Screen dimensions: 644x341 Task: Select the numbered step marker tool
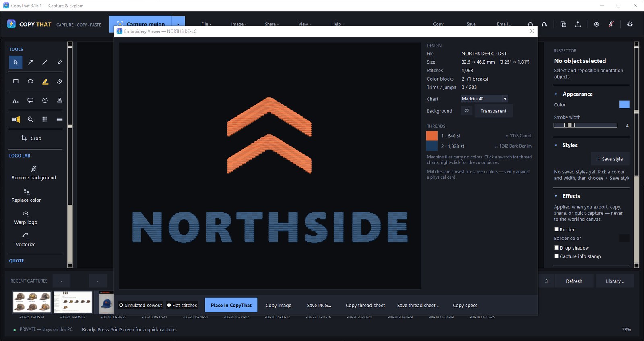click(45, 101)
